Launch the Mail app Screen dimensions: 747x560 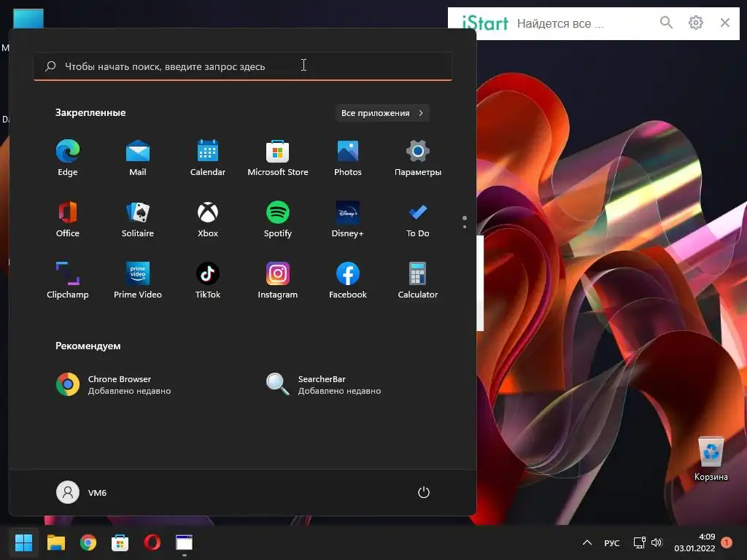(x=138, y=157)
